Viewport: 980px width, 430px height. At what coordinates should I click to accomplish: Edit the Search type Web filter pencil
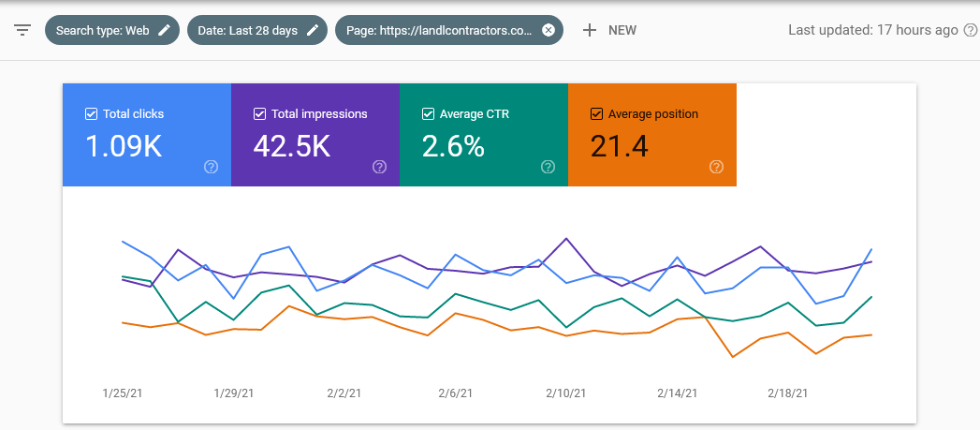pos(164,30)
